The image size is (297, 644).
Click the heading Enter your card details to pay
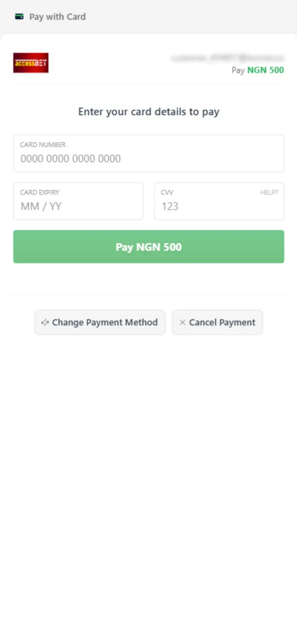148,112
